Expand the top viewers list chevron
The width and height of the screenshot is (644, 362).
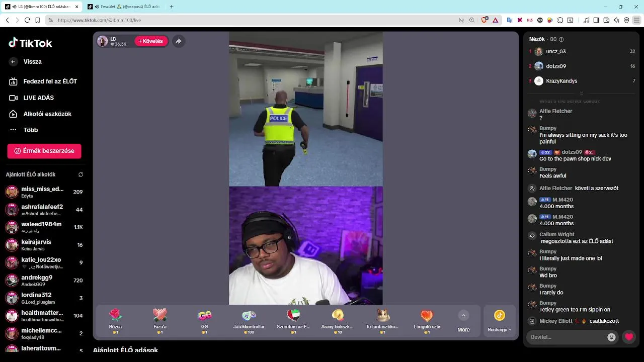(x=582, y=93)
